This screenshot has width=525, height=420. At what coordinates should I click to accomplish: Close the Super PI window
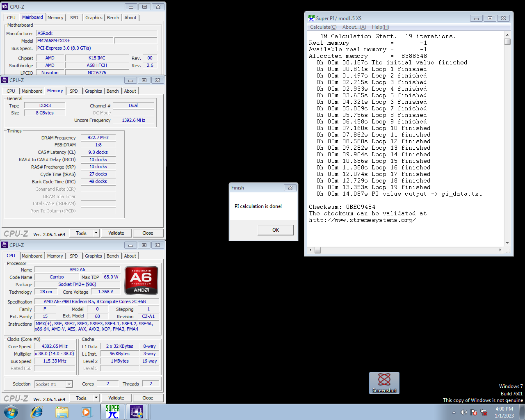coord(504,18)
